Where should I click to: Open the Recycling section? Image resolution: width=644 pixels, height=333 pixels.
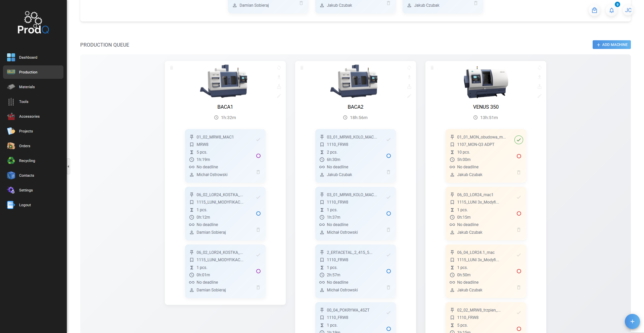pos(27,161)
